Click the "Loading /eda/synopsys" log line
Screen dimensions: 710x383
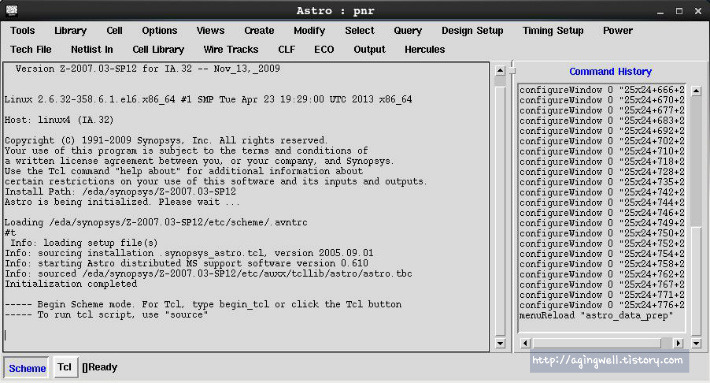(156, 223)
